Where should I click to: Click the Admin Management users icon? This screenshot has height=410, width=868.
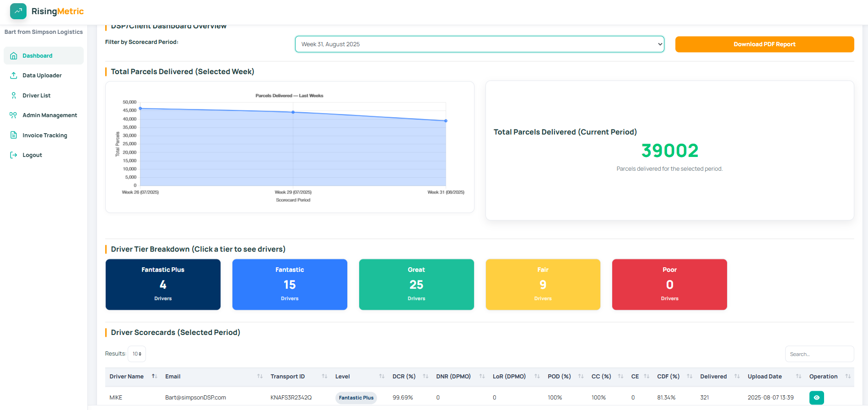[13, 115]
